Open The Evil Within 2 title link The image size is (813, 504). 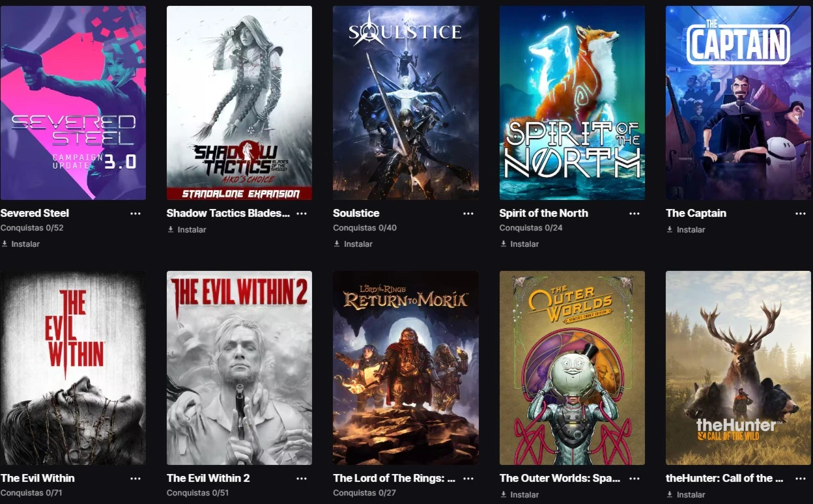(x=208, y=478)
